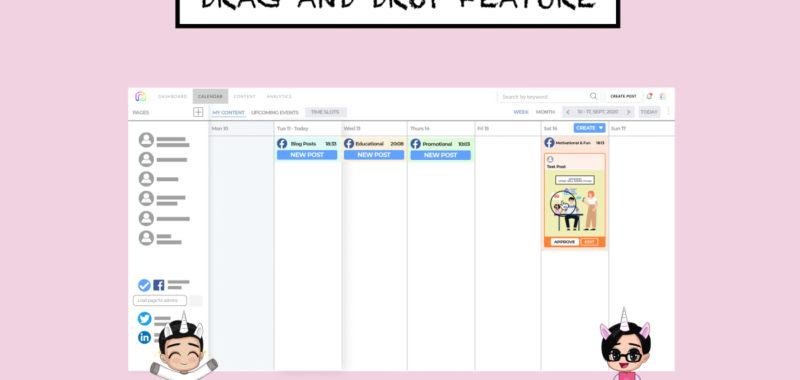Click the Pages sidebar heading

141,113
